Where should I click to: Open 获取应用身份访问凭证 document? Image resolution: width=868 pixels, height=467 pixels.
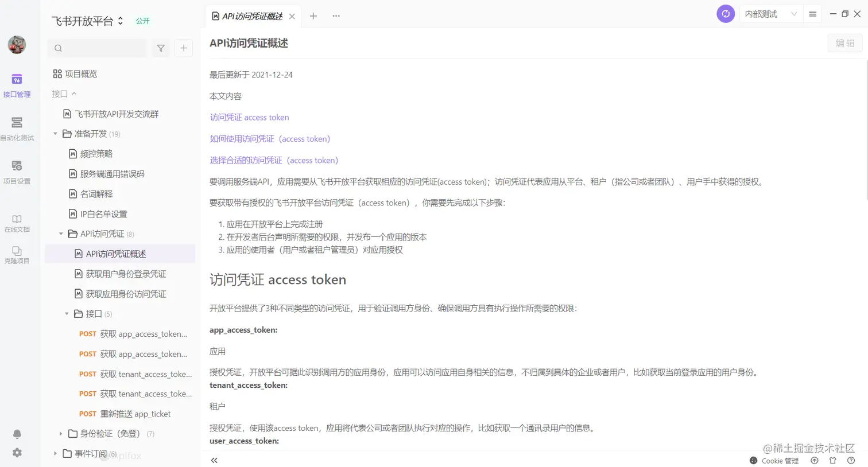click(x=121, y=294)
